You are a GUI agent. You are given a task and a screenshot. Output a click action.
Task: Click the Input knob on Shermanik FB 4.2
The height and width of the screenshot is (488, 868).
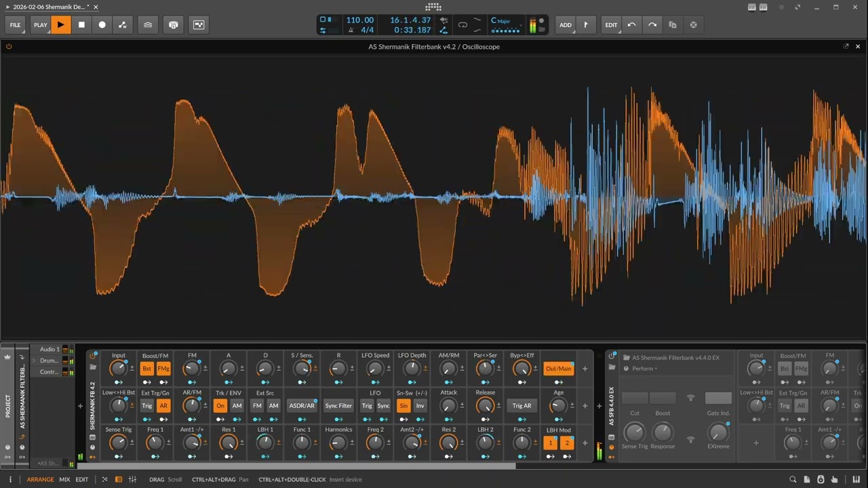tap(118, 369)
